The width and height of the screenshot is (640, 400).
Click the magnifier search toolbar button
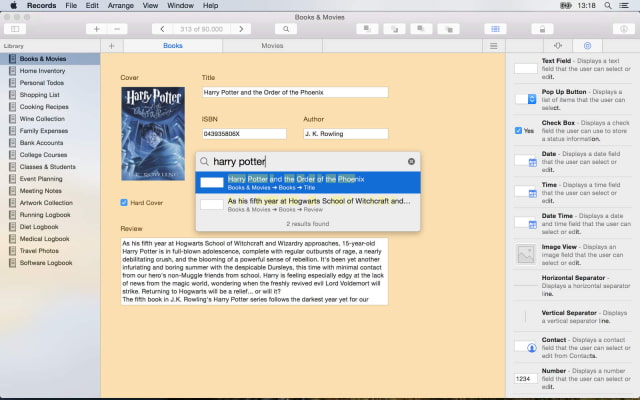[284, 29]
